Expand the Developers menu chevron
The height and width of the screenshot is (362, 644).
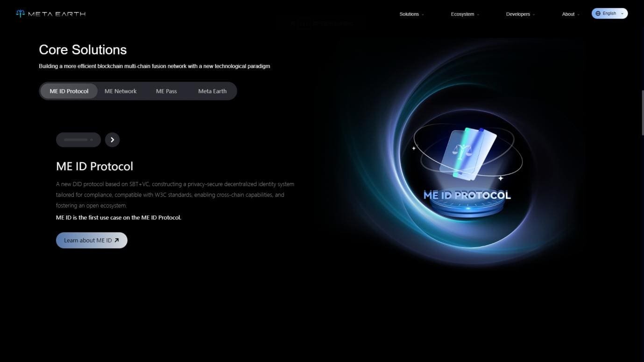click(534, 14)
